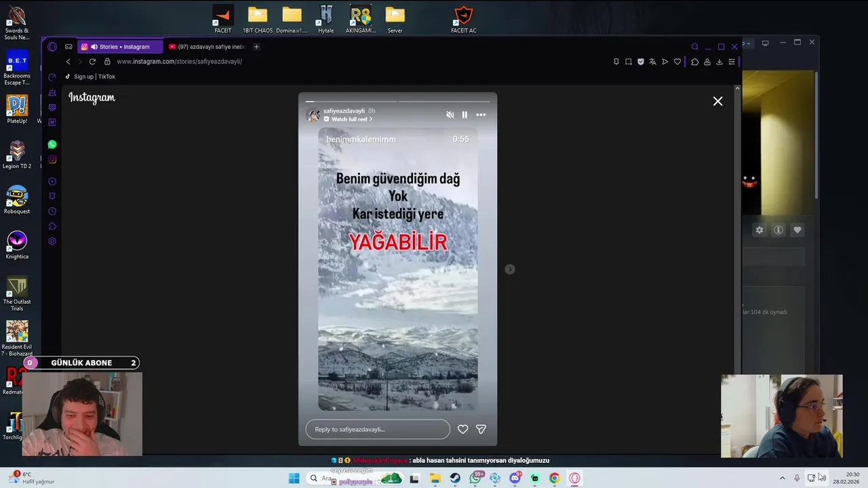Open Chrome from taskbar
This screenshot has height=488, width=868.
tap(555, 479)
